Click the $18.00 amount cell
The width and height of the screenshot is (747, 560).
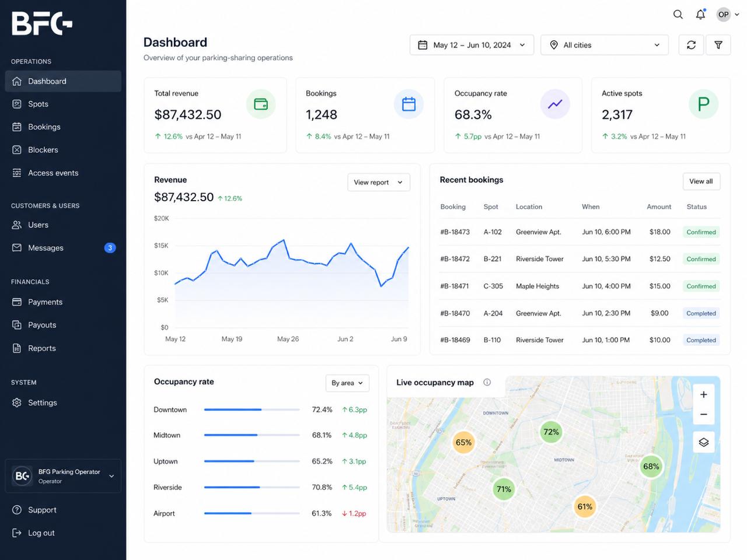[x=659, y=232]
